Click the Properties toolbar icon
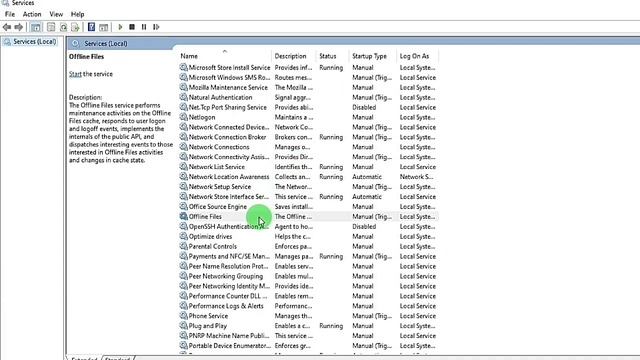The image size is (640, 360). pos(51,27)
